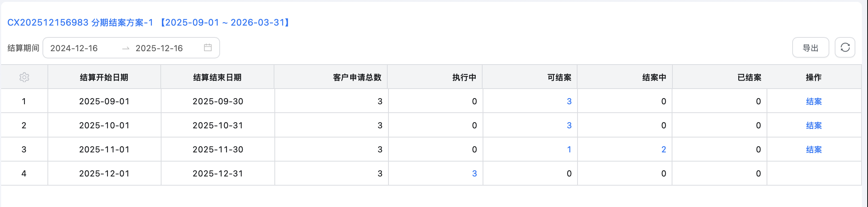Click the 客户申请总数 column header
868x207 pixels.
(357, 78)
